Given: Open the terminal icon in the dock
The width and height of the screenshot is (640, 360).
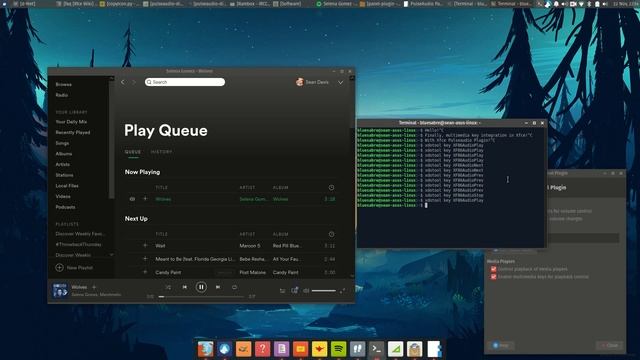Looking at the screenshot, I should 376,349.
